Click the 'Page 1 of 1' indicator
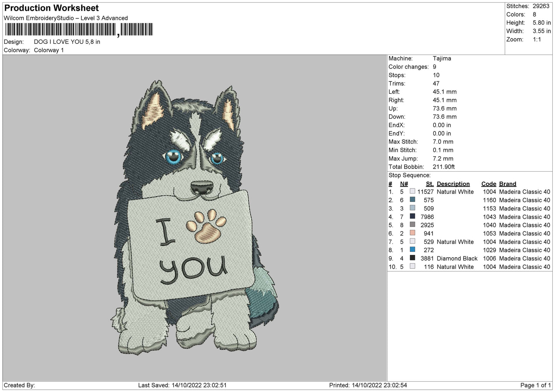Screen dimensions: 555x392 pyautogui.click(x=535, y=385)
